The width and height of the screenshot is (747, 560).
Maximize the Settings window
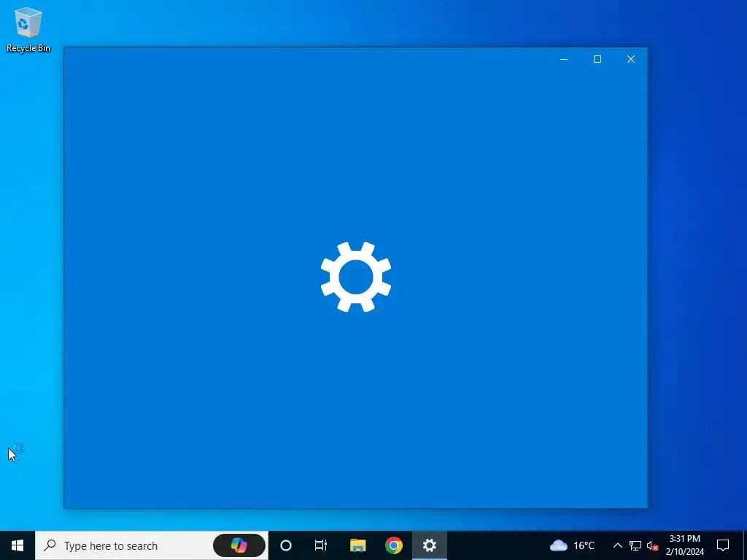click(x=597, y=59)
